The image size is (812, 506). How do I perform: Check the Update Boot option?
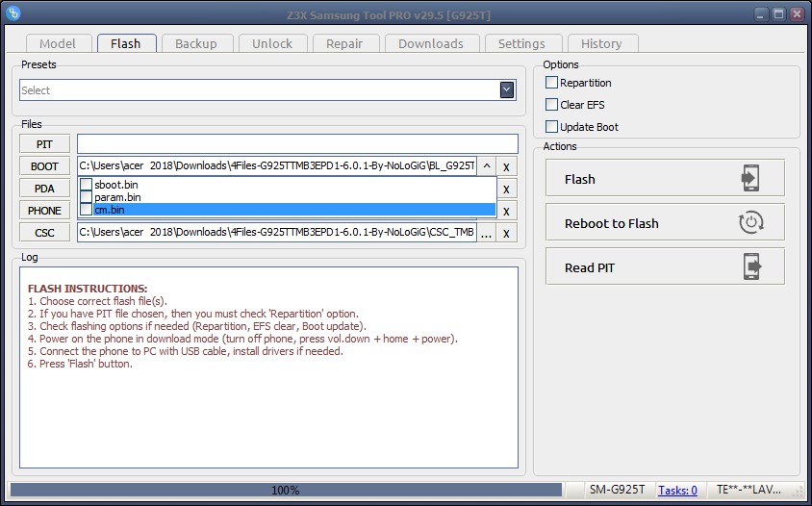552,127
